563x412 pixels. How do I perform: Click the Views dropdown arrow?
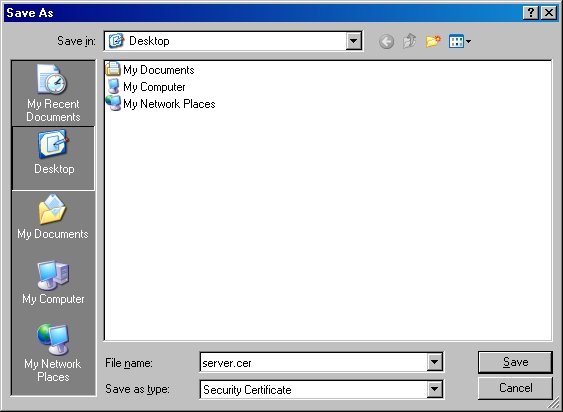(468, 42)
